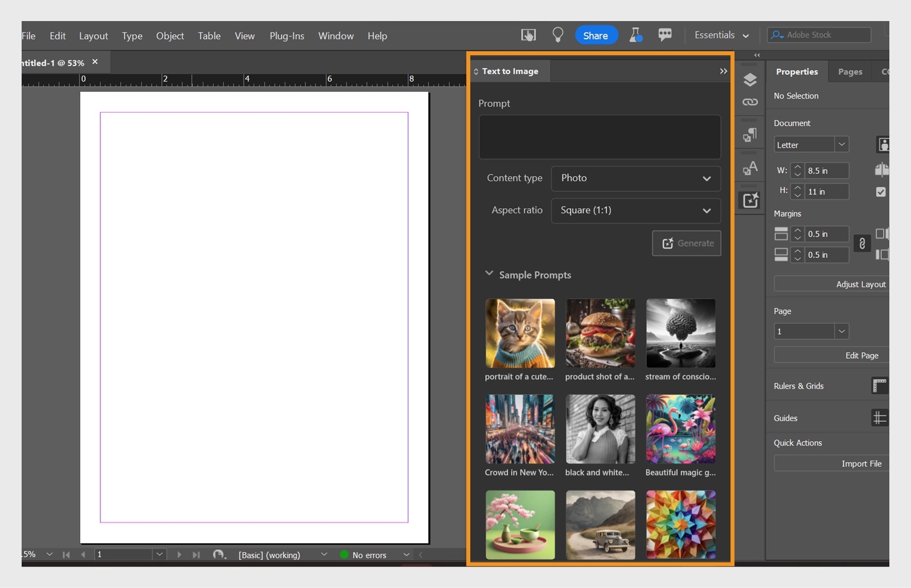The width and height of the screenshot is (911, 588).
Task: Select the Text to Image panel icon
Action: click(750, 200)
